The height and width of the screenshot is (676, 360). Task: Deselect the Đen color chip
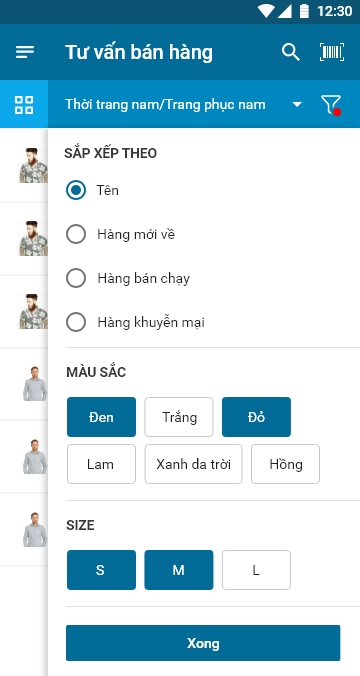click(x=101, y=417)
